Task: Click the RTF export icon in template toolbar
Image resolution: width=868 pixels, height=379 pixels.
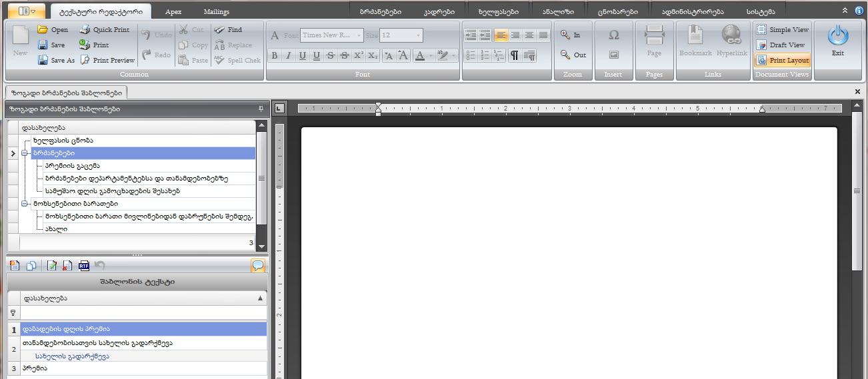Action: (84, 266)
